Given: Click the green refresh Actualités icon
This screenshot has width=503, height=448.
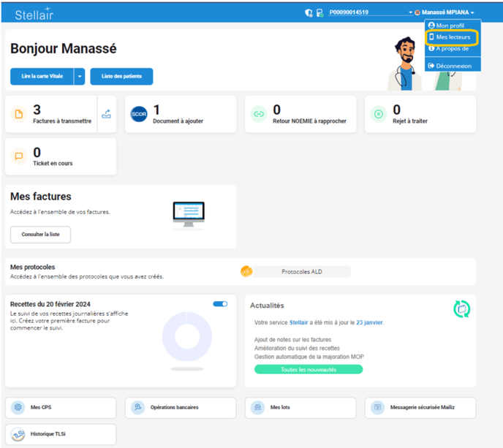Looking at the screenshot, I should coord(461,308).
